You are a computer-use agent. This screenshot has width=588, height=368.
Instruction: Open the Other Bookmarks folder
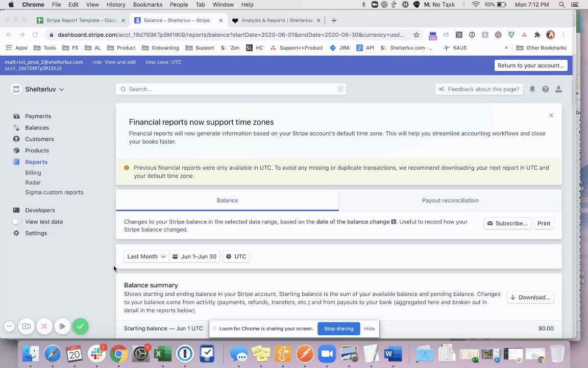[x=541, y=48]
